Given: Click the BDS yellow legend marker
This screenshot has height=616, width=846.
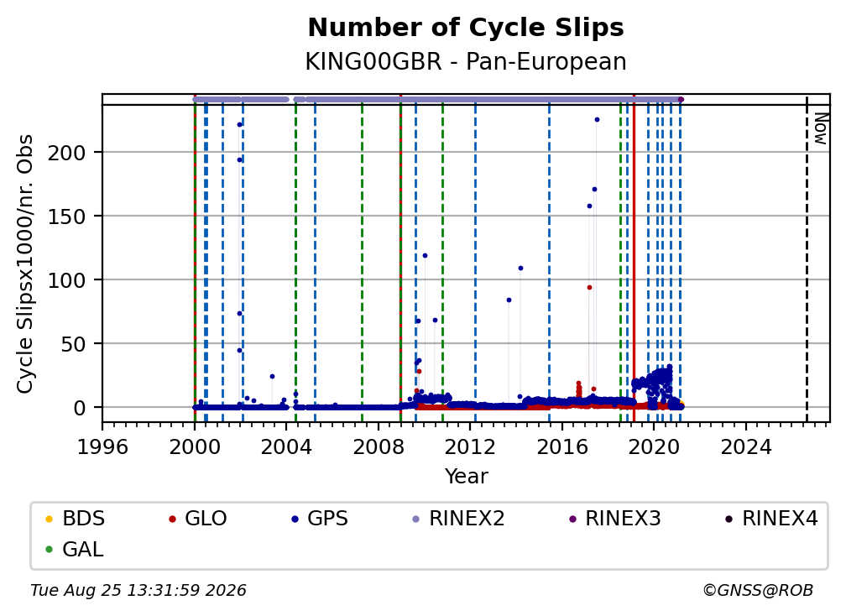Looking at the screenshot, I should point(49,519).
